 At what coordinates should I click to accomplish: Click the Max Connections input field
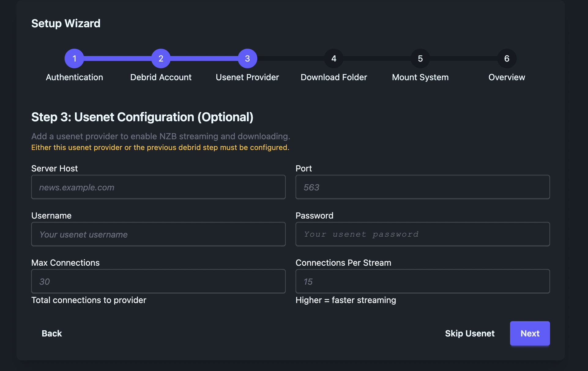[x=158, y=281]
